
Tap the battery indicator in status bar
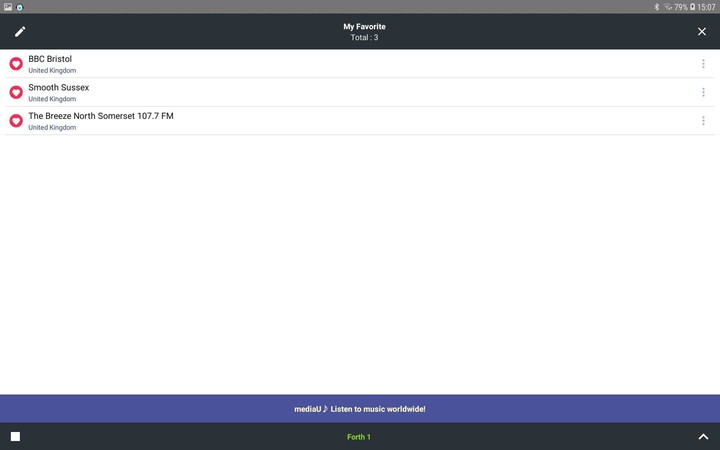pyautogui.click(x=692, y=7)
